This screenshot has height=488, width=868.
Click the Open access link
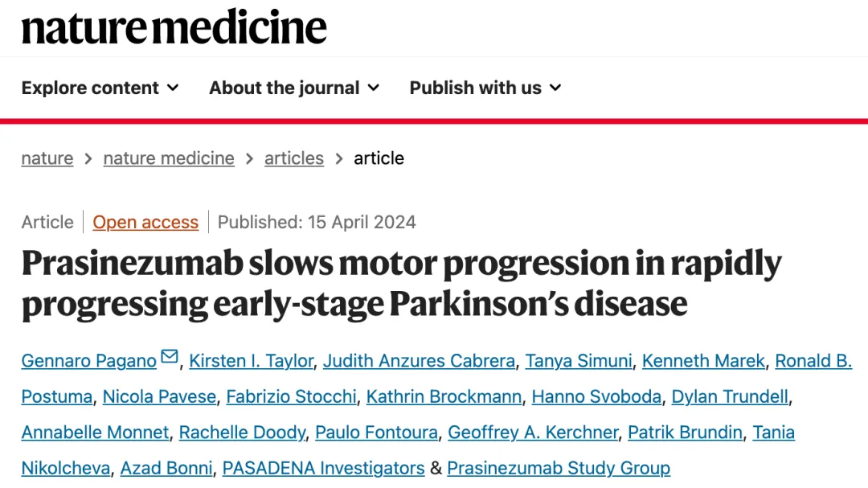pyautogui.click(x=145, y=222)
